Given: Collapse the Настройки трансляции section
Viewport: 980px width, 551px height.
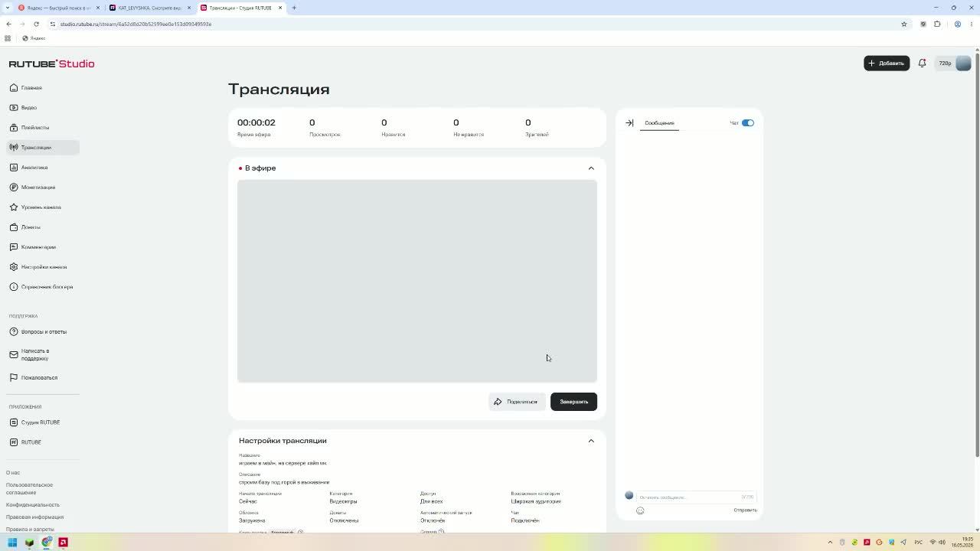Looking at the screenshot, I should (591, 441).
